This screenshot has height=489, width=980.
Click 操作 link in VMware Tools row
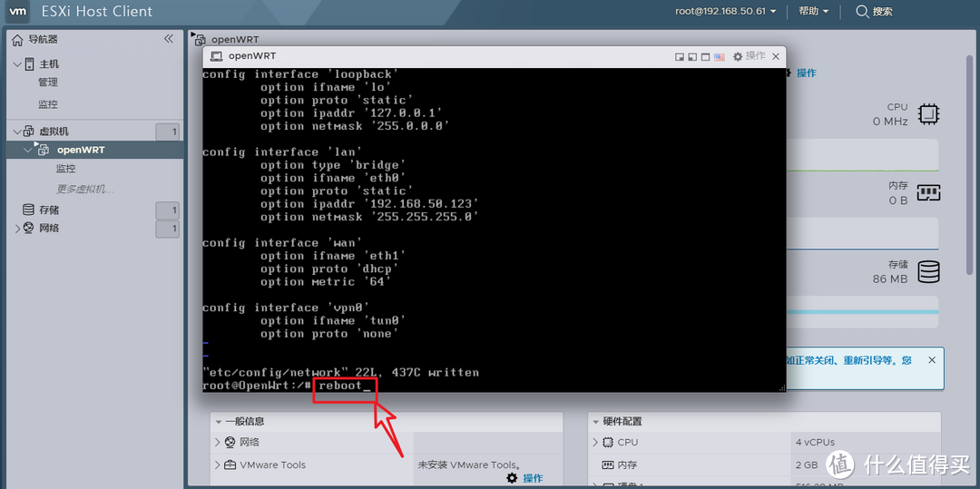point(534,478)
